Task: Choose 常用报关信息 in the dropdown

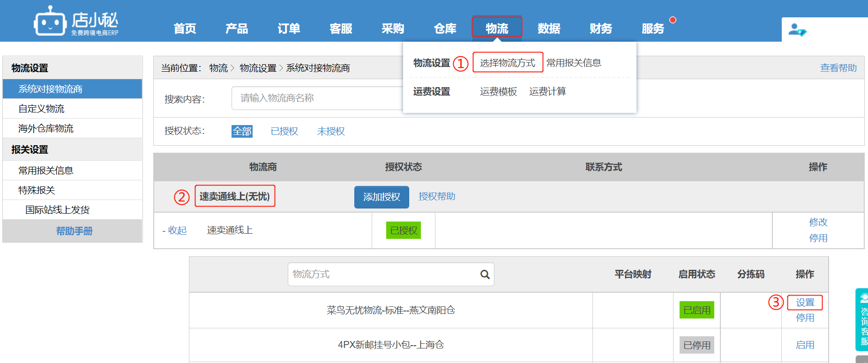Action: click(x=574, y=63)
